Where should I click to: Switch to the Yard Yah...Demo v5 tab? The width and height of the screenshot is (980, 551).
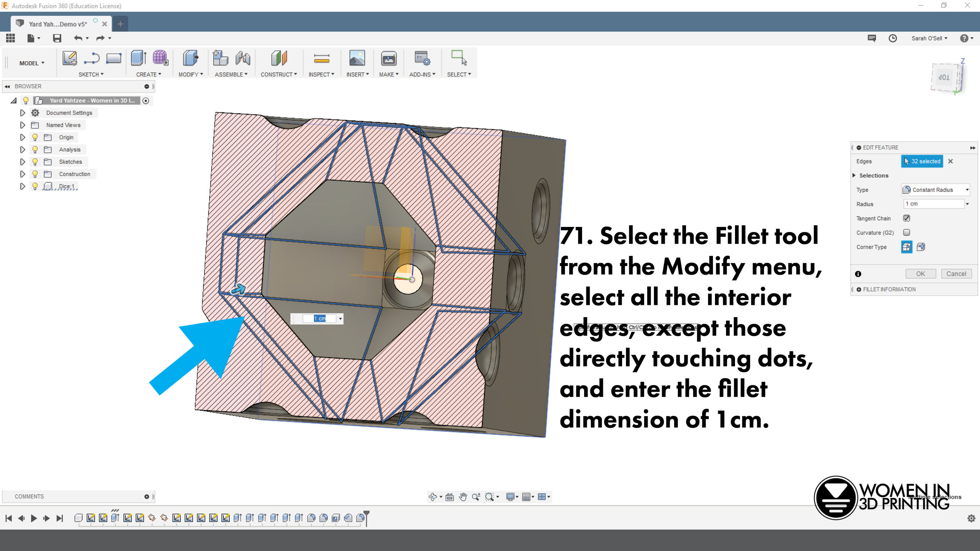58,24
